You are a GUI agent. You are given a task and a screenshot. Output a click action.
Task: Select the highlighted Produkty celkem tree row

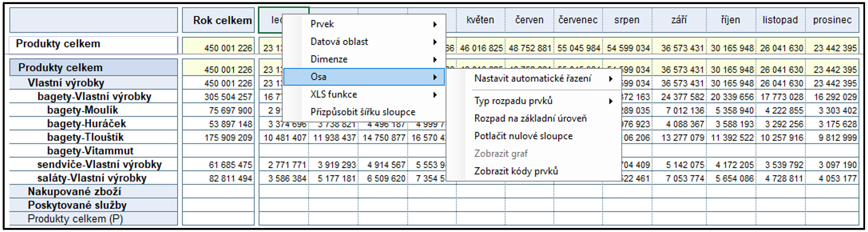pos(94,68)
